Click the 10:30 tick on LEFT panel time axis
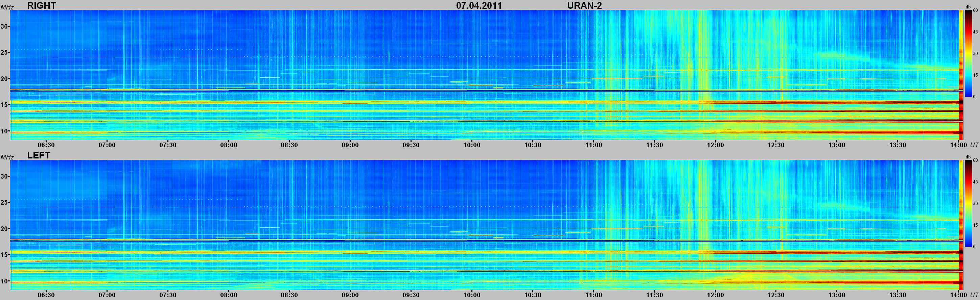 (533, 295)
